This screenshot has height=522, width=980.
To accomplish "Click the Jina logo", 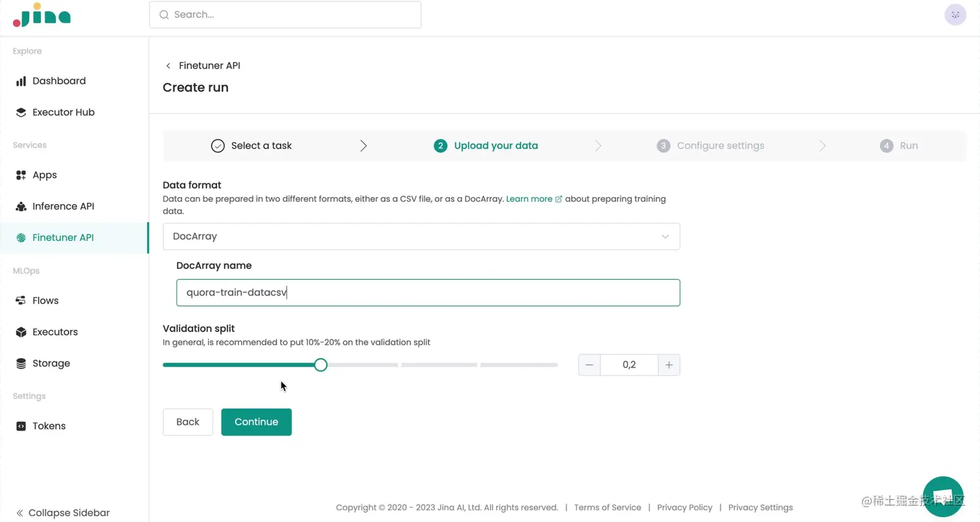I will 41,16.
